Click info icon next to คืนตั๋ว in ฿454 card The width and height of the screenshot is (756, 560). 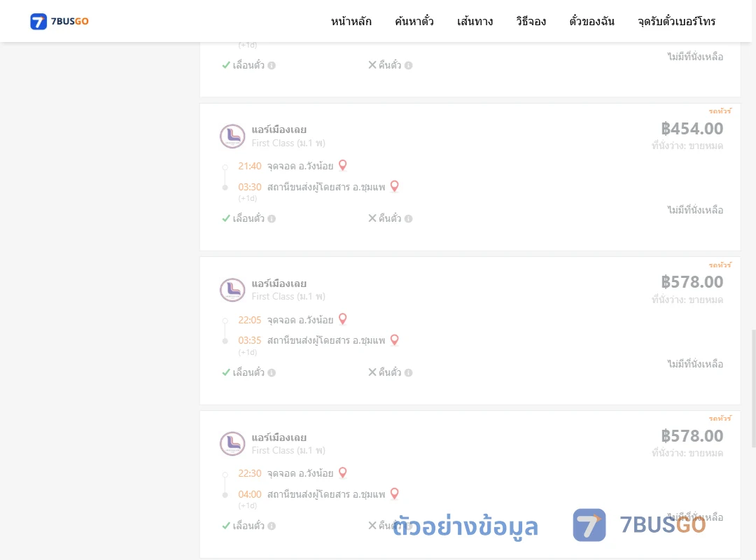click(x=408, y=218)
